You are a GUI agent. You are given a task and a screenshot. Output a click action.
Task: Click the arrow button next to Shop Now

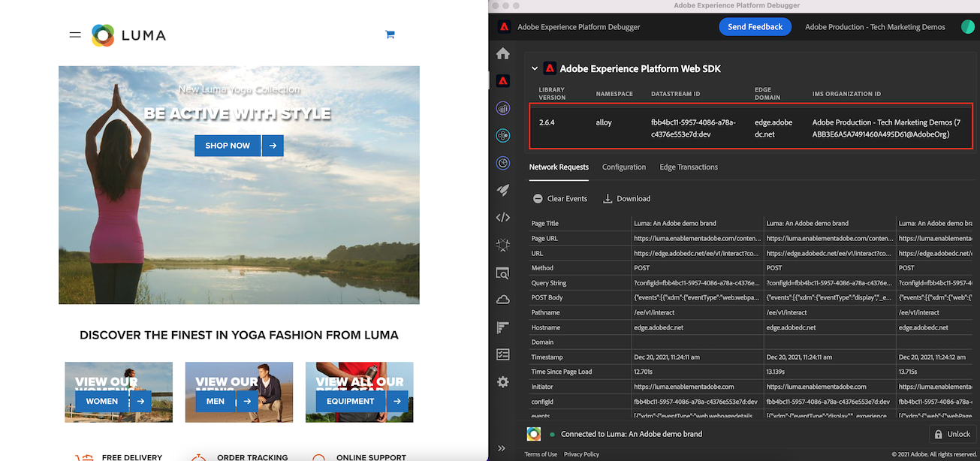click(273, 146)
